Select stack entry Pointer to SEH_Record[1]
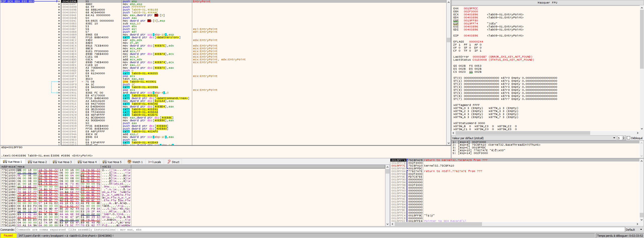 pos(445,221)
